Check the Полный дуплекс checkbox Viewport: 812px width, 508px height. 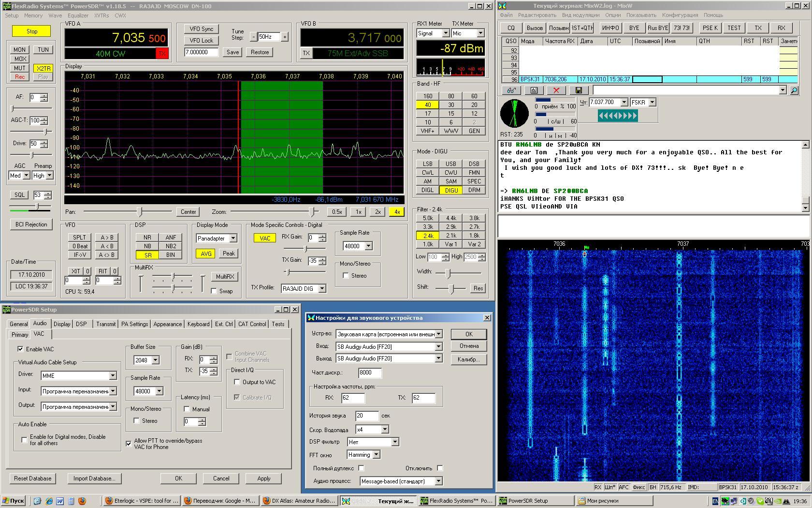pyautogui.click(x=362, y=468)
